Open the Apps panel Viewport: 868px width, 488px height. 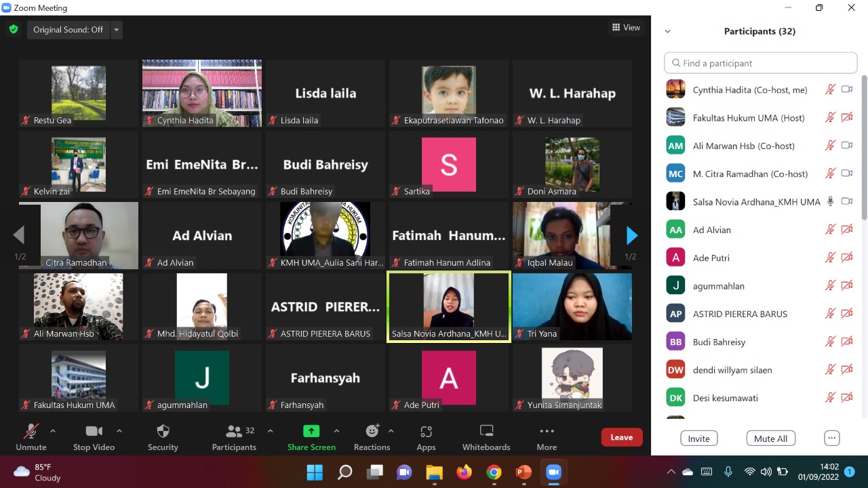click(426, 437)
